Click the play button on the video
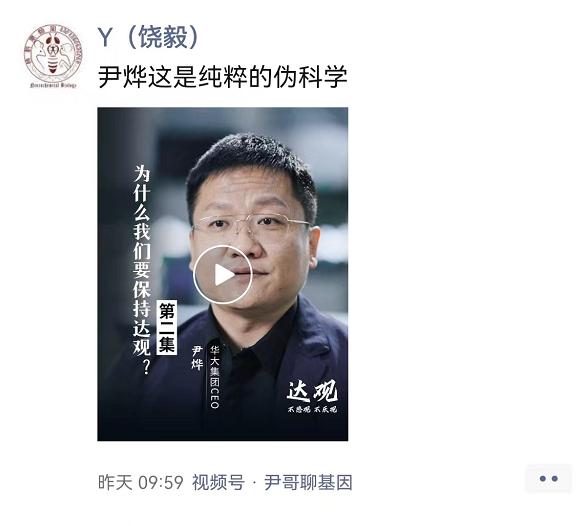Screen dimensions: 586x526 click(223, 275)
